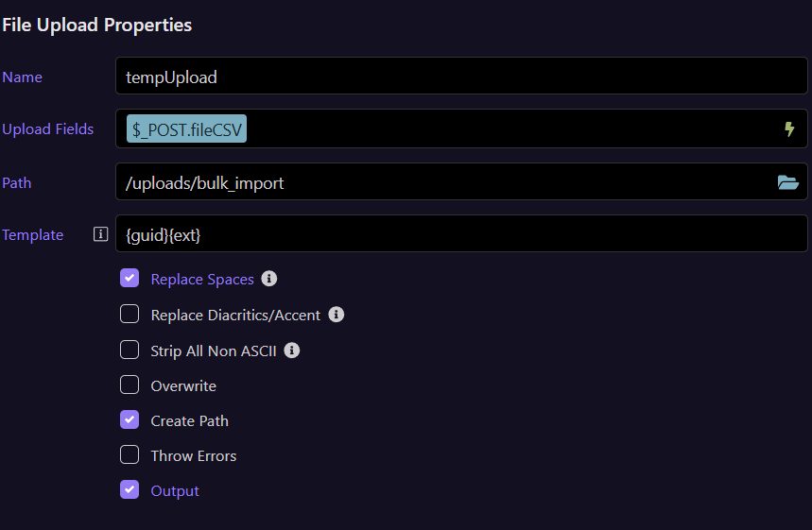Disable the Create Path checkbox
This screenshot has width=812, height=530.
[130, 420]
